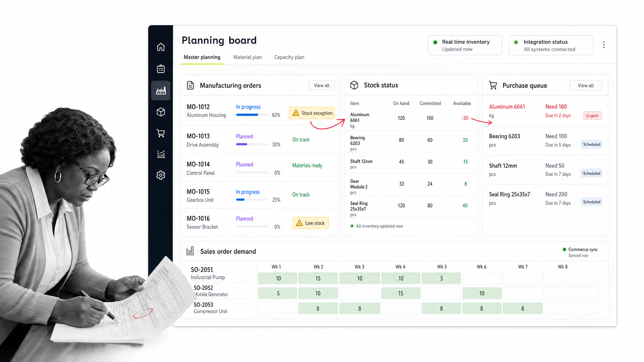Click the Available column header

pos(462,103)
